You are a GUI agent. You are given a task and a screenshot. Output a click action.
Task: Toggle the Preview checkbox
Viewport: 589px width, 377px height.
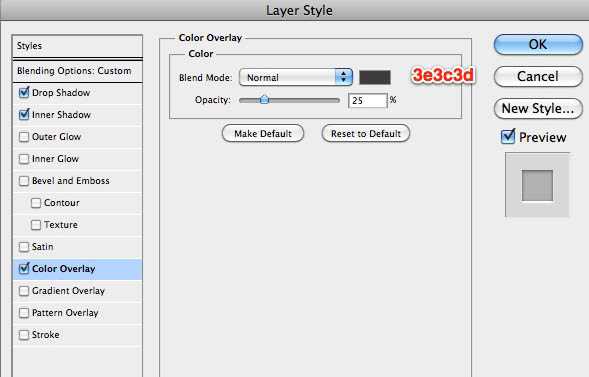pos(508,137)
